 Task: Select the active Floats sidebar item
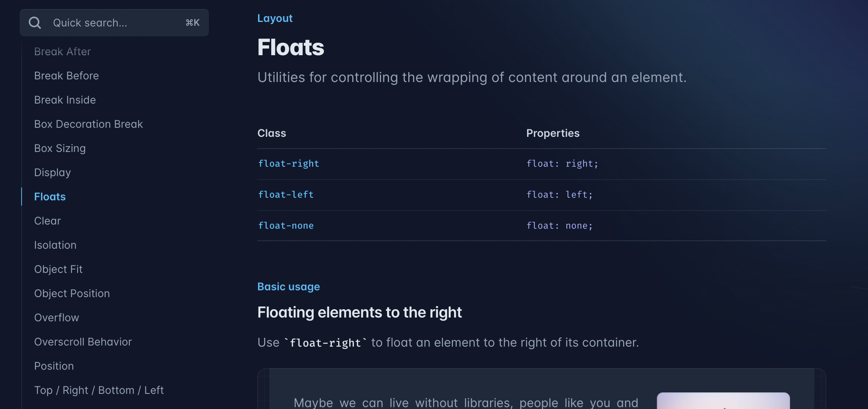(50, 197)
